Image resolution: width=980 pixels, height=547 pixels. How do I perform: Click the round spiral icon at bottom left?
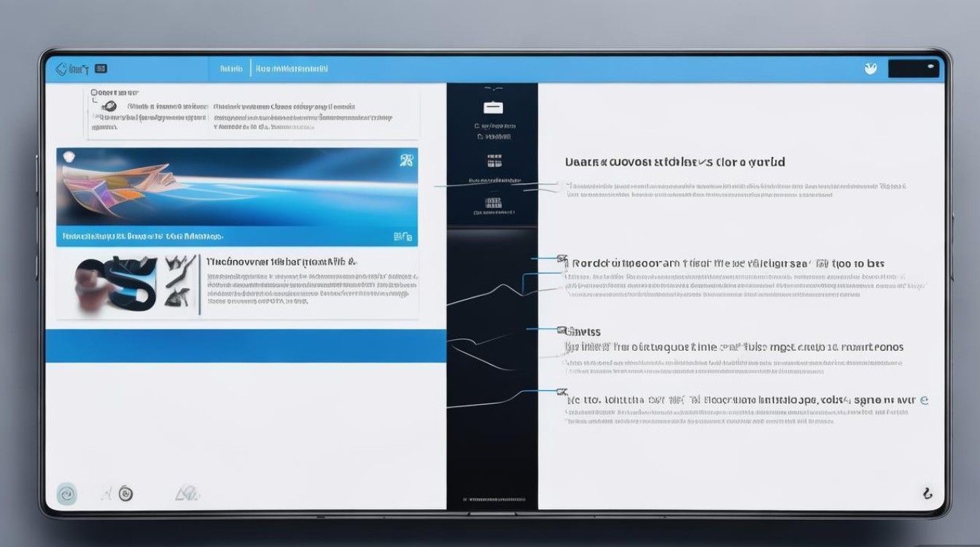(x=66, y=494)
